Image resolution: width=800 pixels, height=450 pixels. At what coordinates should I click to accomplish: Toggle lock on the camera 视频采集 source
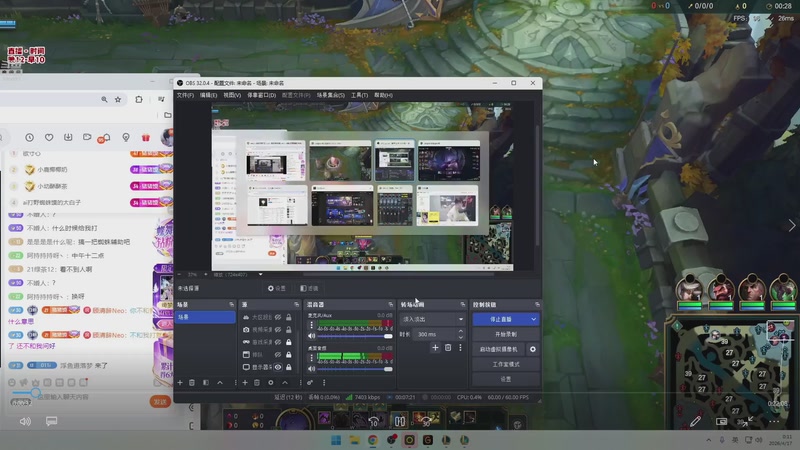(x=289, y=330)
